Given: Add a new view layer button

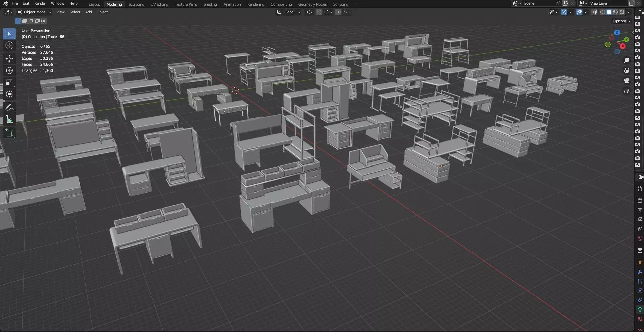Looking at the screenshot, I should coord(631,3).
